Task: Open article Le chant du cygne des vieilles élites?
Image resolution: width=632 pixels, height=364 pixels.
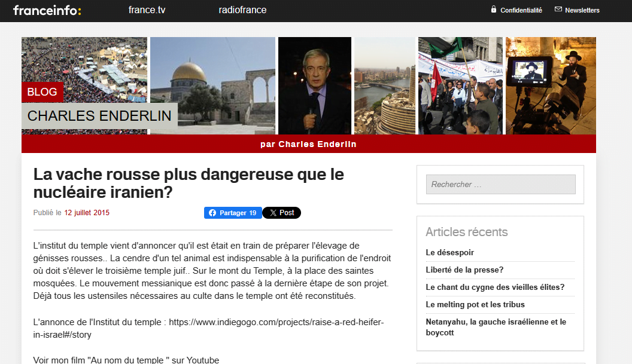Action: click(495, 287)
